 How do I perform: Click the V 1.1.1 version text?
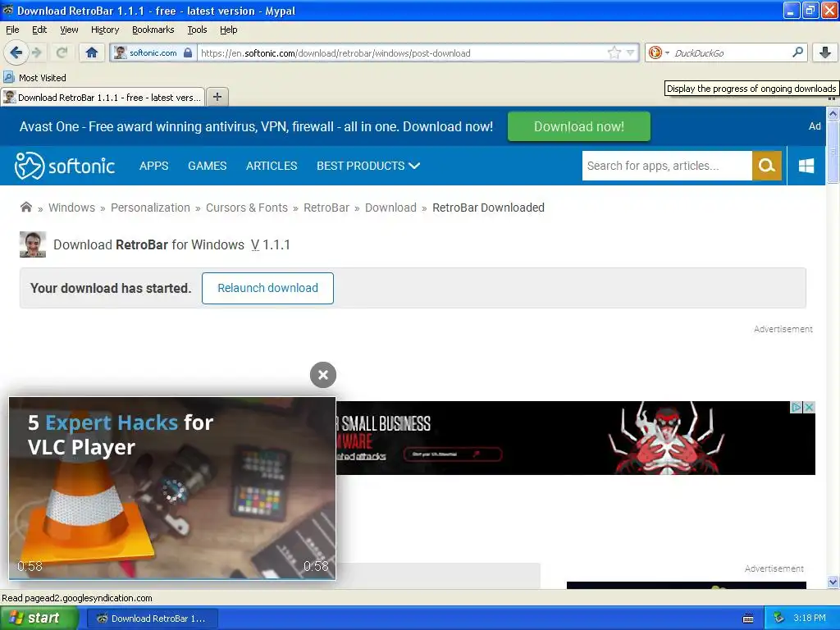coord(271,244)
